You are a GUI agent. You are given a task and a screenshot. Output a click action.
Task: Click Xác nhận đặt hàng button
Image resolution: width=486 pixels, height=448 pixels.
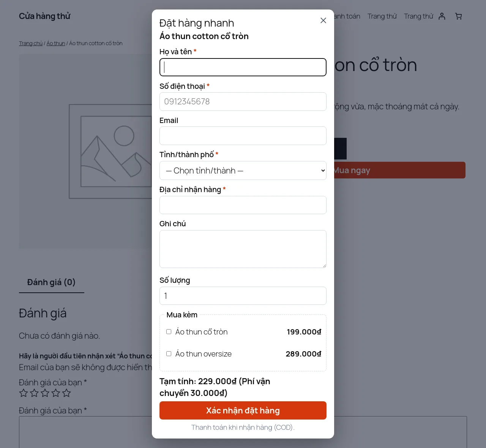(x=243, y=410)
